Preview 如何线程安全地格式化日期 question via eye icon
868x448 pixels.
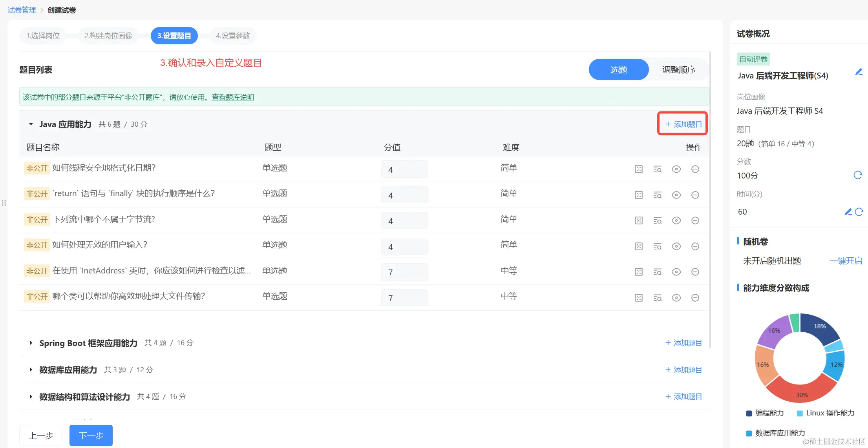coord(676,169)
